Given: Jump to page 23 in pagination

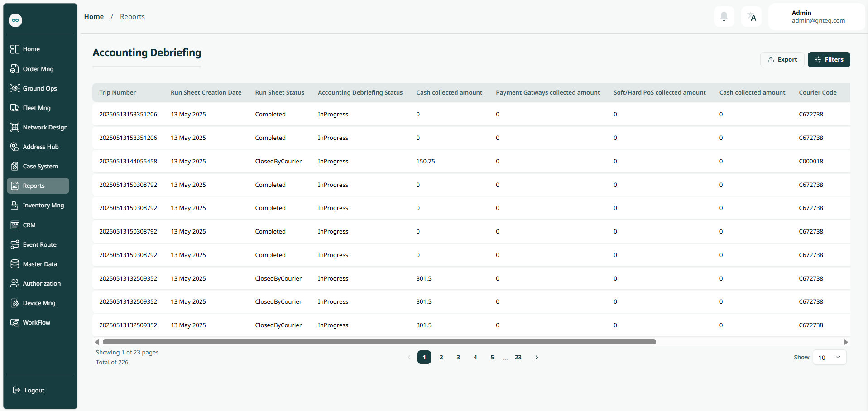Looking at the screenshot, I should pos(518,357).
